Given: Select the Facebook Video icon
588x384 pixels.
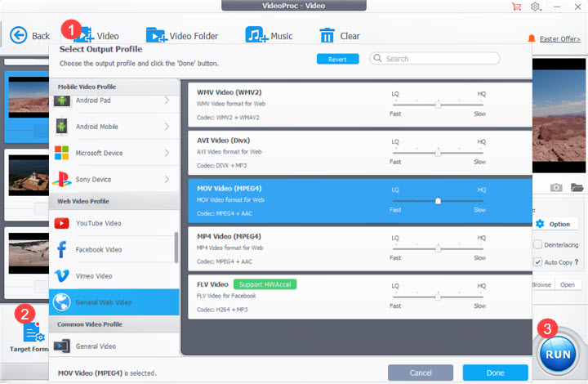Looking at the screenshot, I should (61, 249).
